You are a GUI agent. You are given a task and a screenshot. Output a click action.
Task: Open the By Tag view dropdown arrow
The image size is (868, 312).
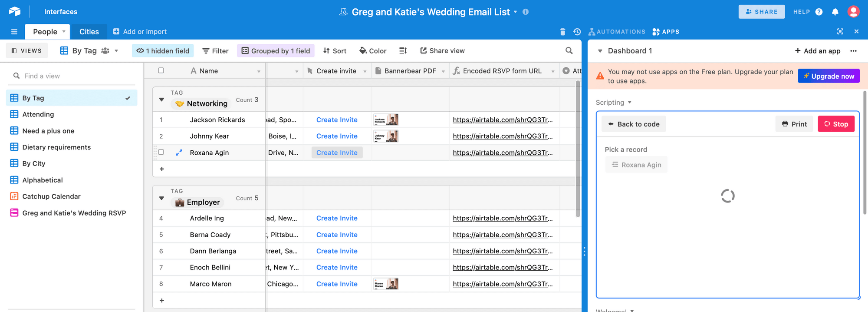[x=116, y=51]
